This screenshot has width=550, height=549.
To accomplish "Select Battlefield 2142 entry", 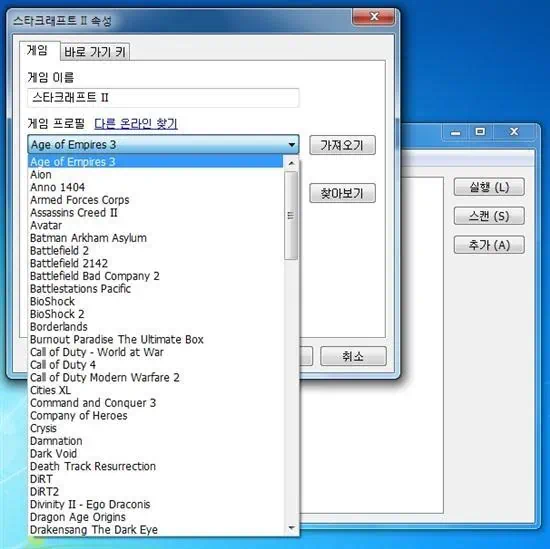I will (x=156, y=263).
